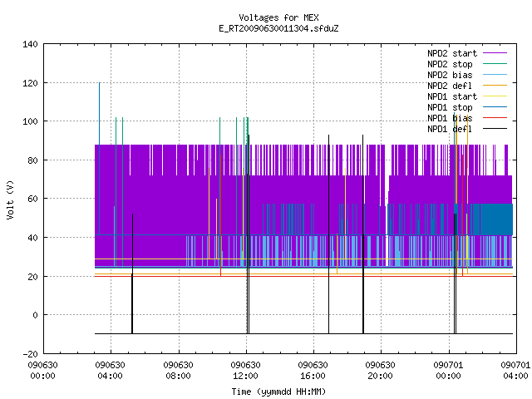Click the 090630 date label above 20:00
This screenshot has width=532, height=399.
click(x=380, y=366)
